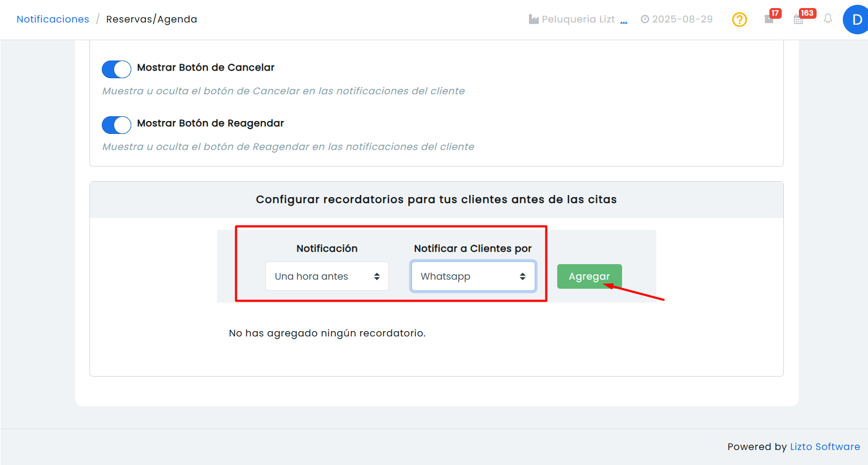The height and width of the screenshot is (465, 868).
Task: Open the yellow help question mark icon
Action: tap(739, 20)
